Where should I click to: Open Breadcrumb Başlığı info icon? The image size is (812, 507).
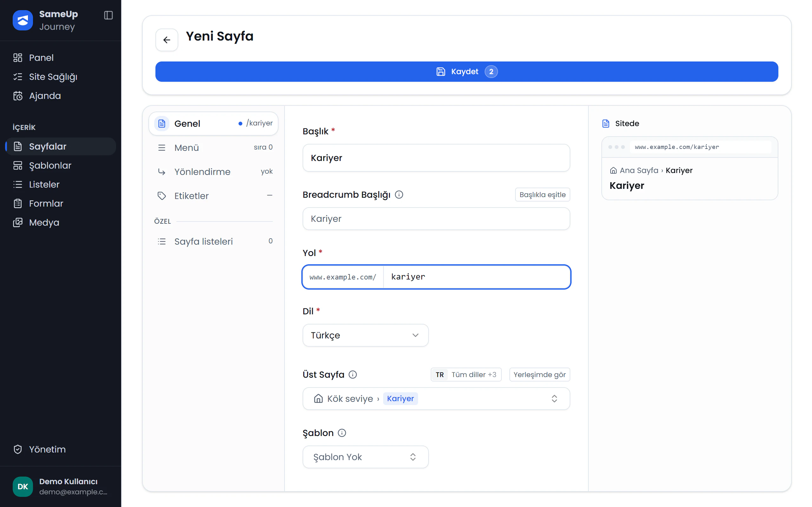coord(399,195)
